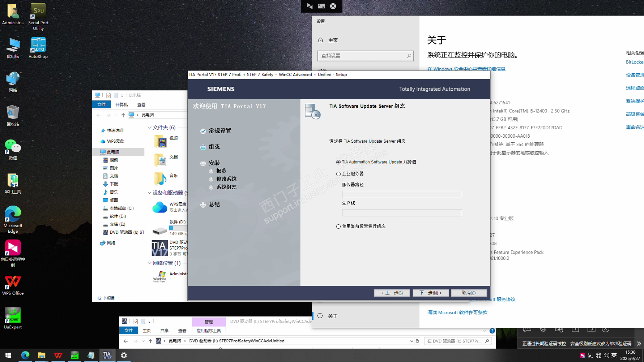The image size is (644, 362).
Task: Open the 向日葵远程控制 desktop shortcut
Action: click(x=13, y=253)
